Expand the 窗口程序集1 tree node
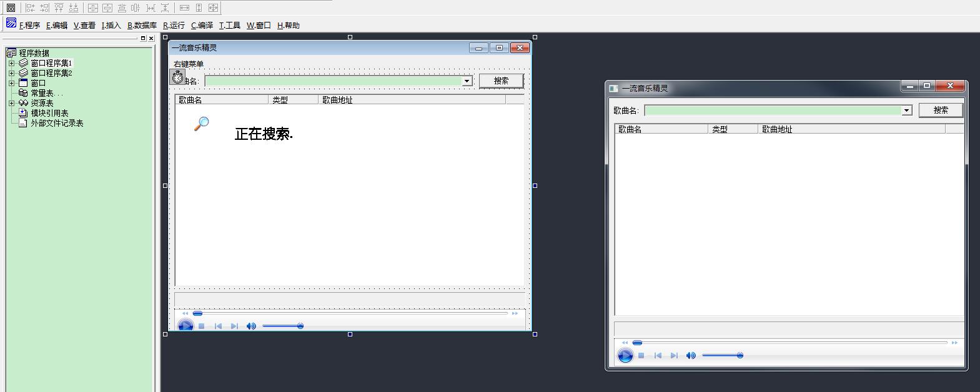The width and height of the screenshot is (980, 392). [x=11, y=63]
